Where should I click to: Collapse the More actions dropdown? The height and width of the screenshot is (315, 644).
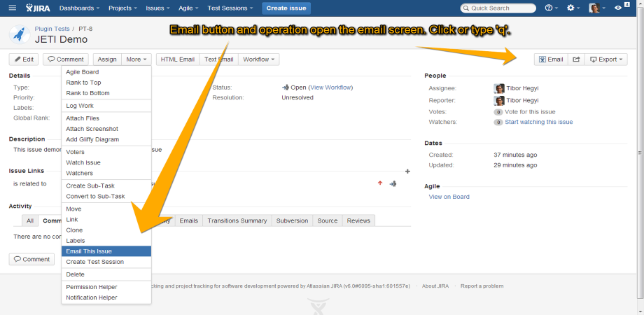pos(136,59)
